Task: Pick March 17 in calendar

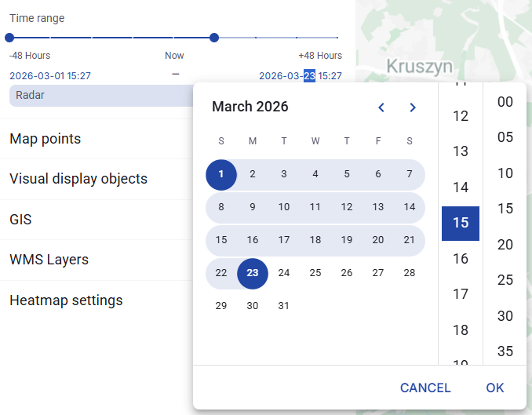Action: [284, 240]
